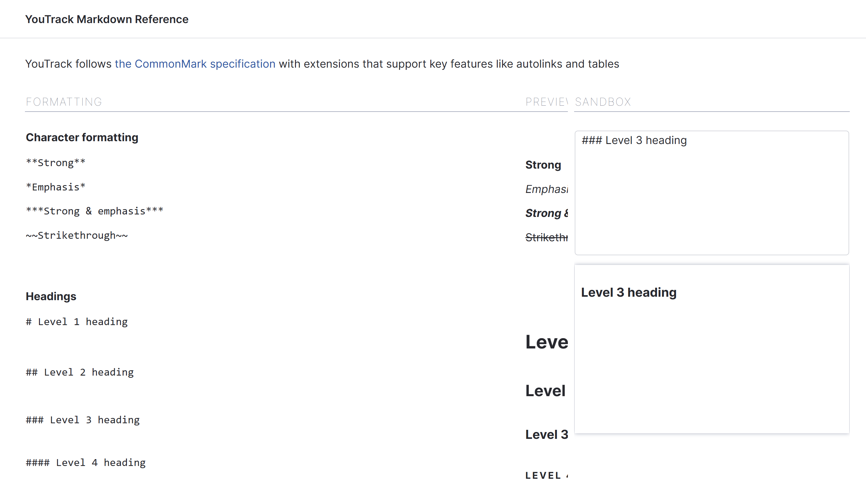This screenshot has width=866, height=504.
Task: Click the **Strong** markdown example
Action: point(56,163)
